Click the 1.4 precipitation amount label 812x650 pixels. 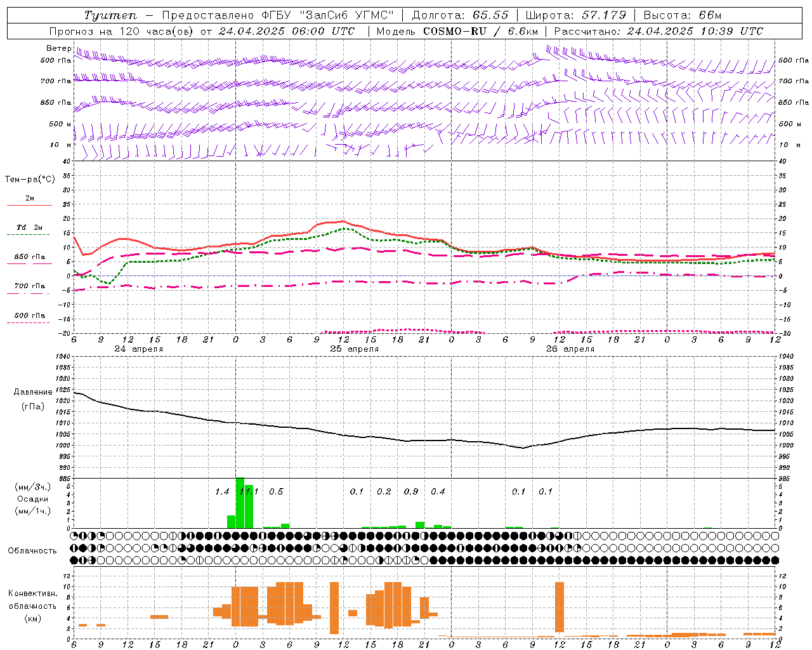click(222, 491)
